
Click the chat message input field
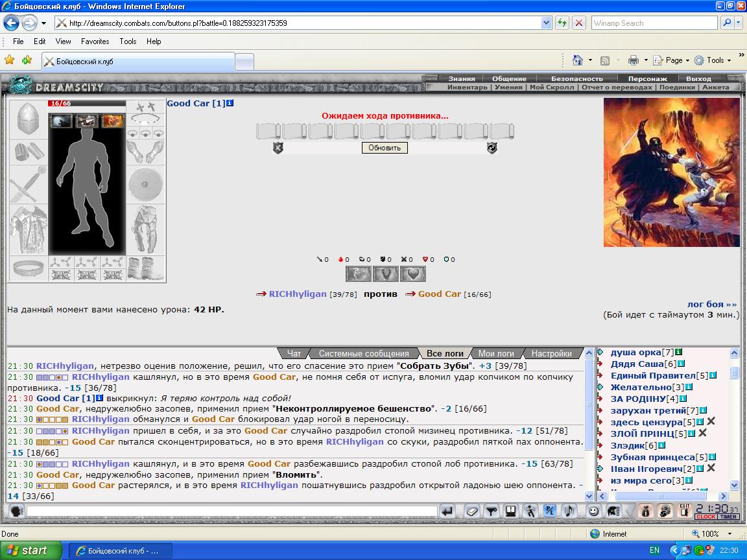point(232,511)
